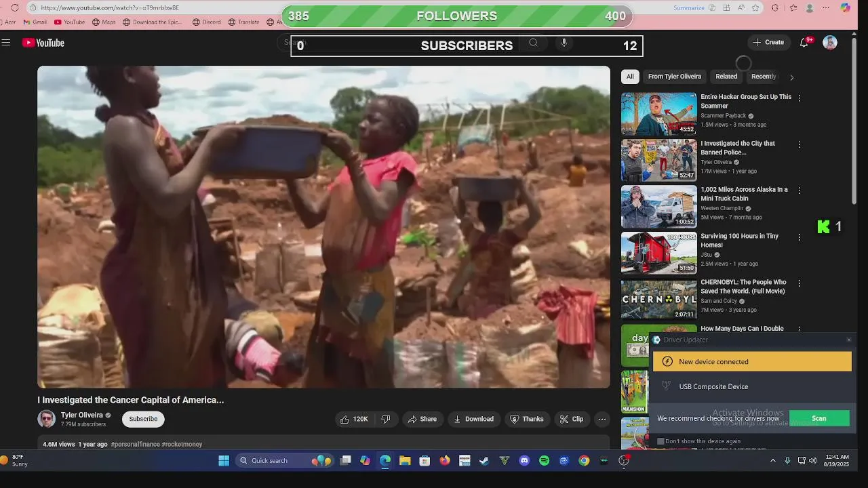Click Scan in Driver Updater popup
Screen dimensions: 868x488
click(x=819, y=418)
